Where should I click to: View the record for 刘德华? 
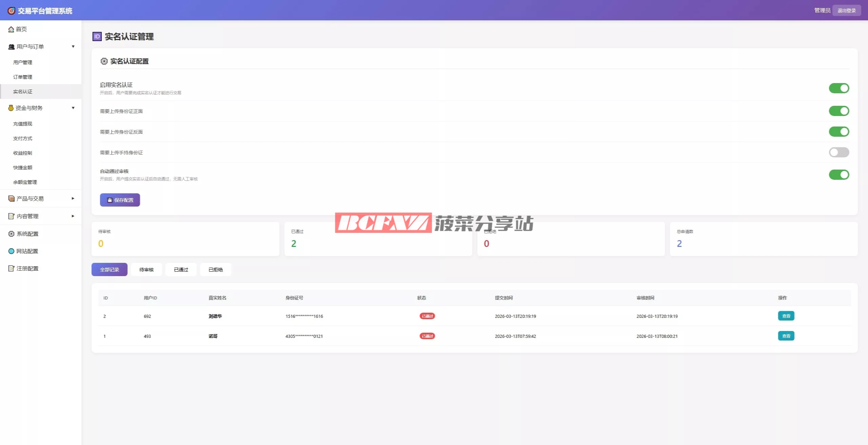786,316
